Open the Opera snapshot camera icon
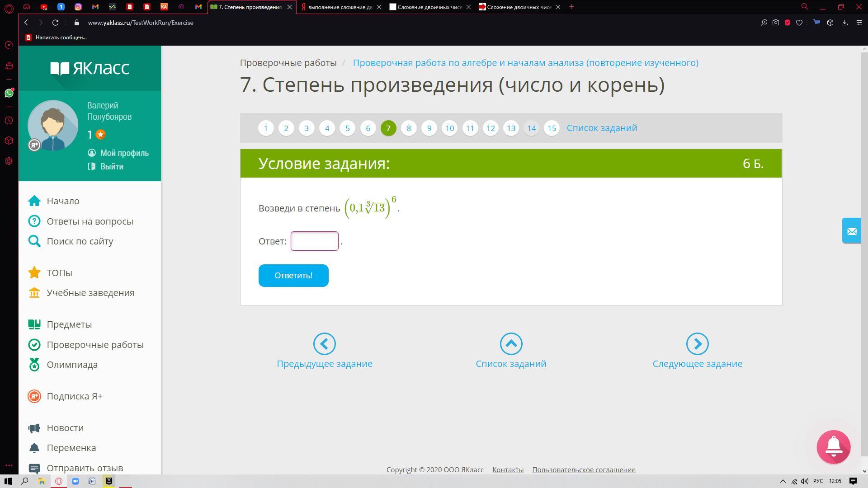This screenshot has width=868, height=488. pyautogui.click(x=776, y=23)
